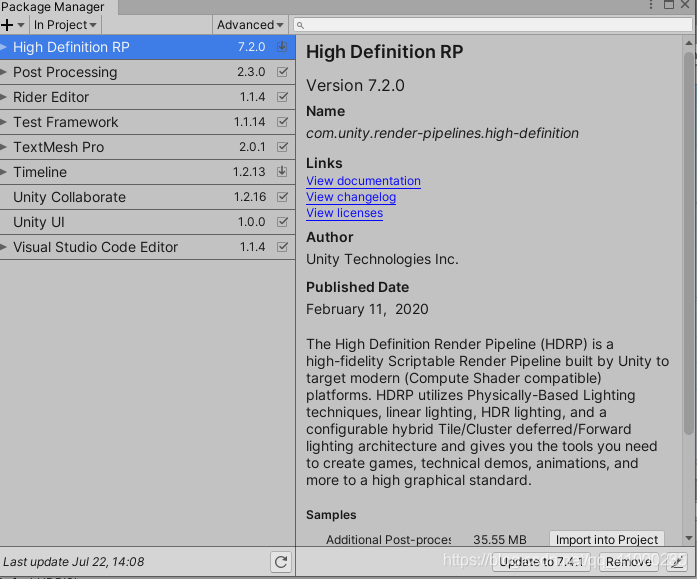Select High Definition RP package row
This screenshot has width=697, height=579.
click(x=147, y=47)
